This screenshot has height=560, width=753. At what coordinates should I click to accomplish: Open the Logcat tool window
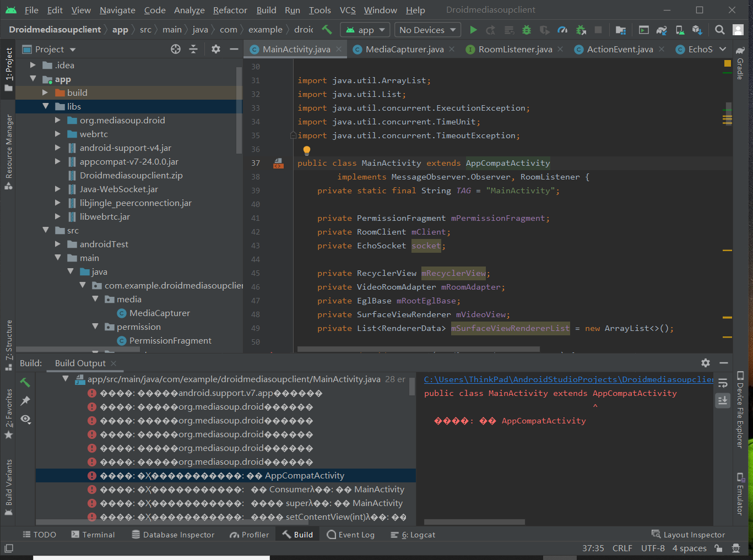413,535
